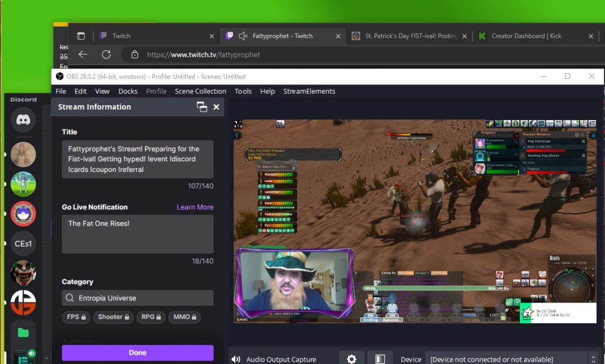Image resolution: width=605 pixels, height=364 pixels.
Task: Reload the Twitch page in browser
Action: [106, 54]
